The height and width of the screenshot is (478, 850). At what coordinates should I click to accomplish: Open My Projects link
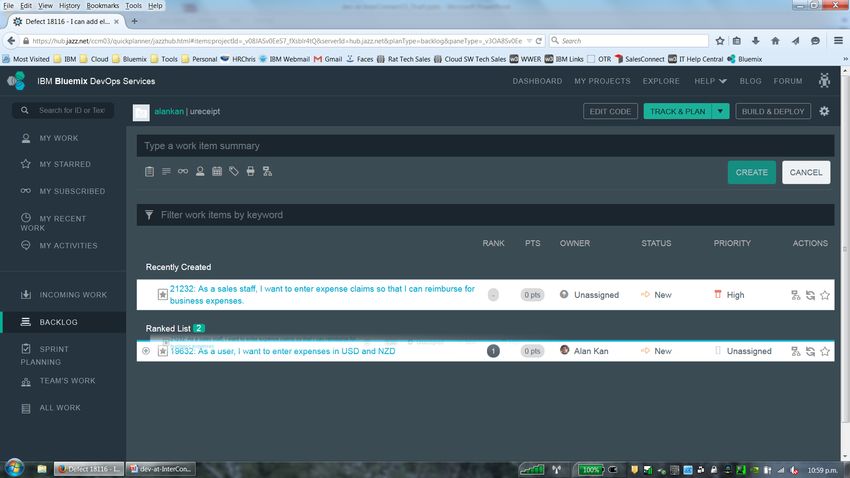[602, 81]
